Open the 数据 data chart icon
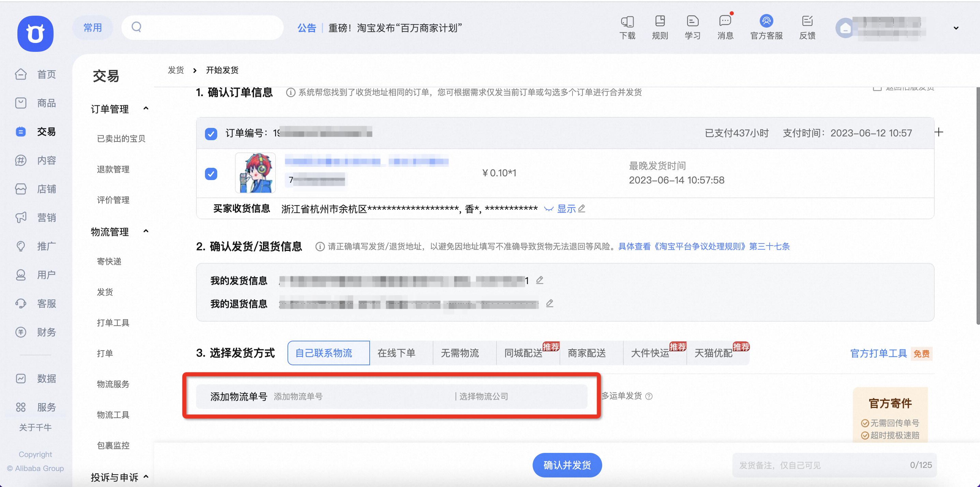Image resolution: width=980 pixels, height=487 pixels. tap(21, 378)
